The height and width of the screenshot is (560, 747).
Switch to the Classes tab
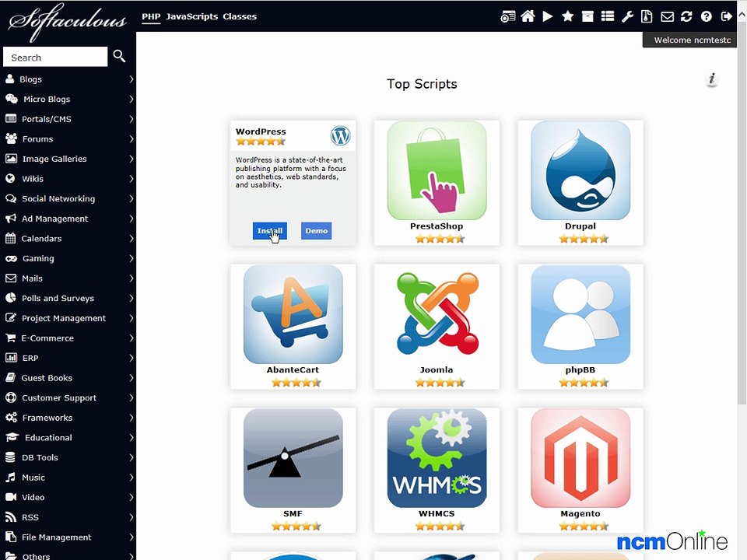[240, 16]
